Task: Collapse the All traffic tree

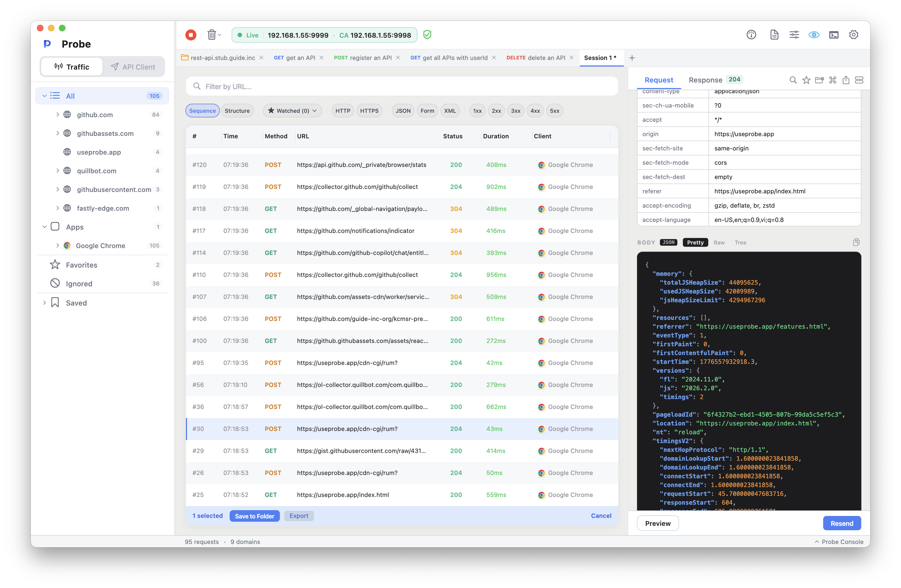Action: coord(44,96)
